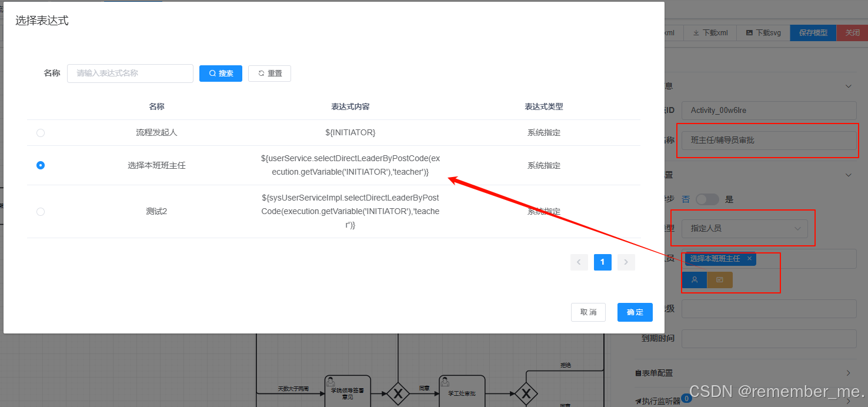Click the gold envelope icon beside the person icon
This screenshot has width=868, height=407.
(x=720, y=280)
